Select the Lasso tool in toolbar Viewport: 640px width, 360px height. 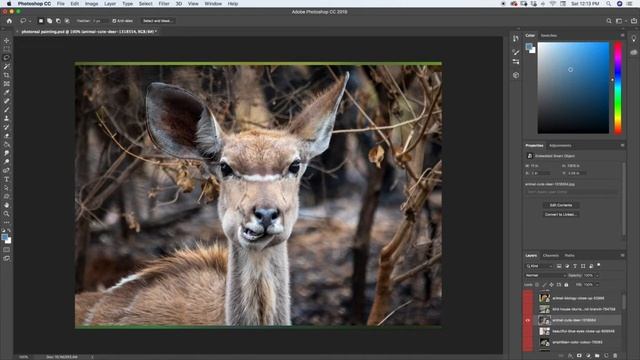[7, 58]
